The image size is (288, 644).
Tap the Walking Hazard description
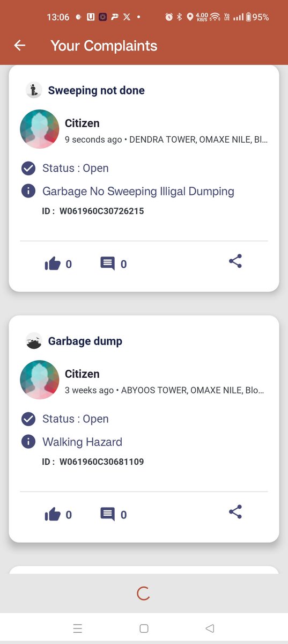click(x=83, y=442)
